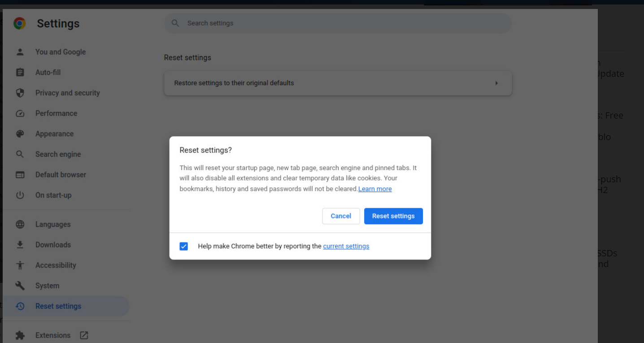644x343 pixels.
Task: Click the Auto-fill clipboard icon
Action: [20, 72]
